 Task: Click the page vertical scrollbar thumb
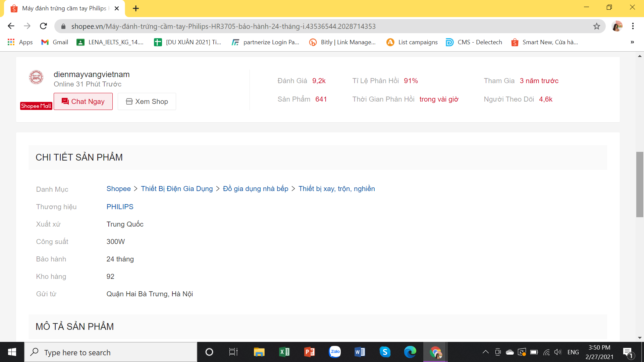[640, 184]
